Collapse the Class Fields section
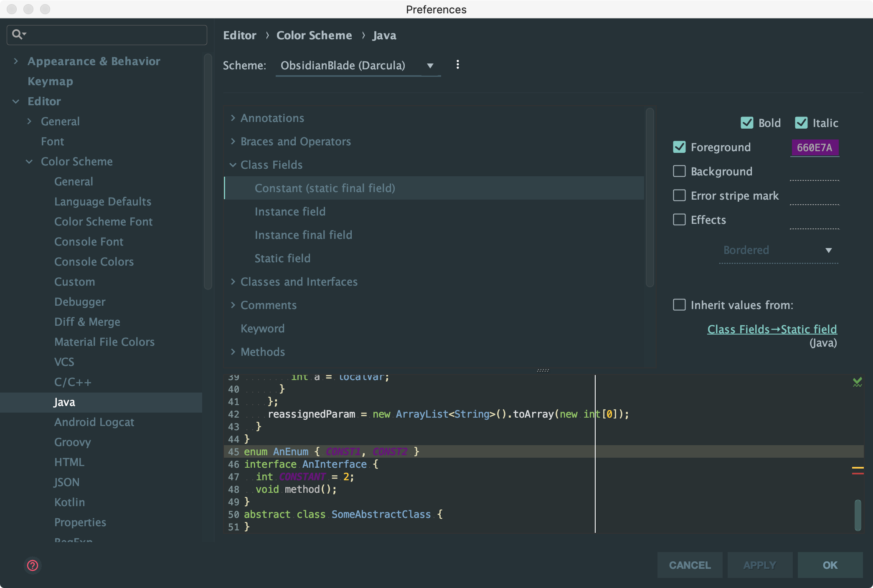The height and width of the screenshot is (588, 873). [233, 165]
